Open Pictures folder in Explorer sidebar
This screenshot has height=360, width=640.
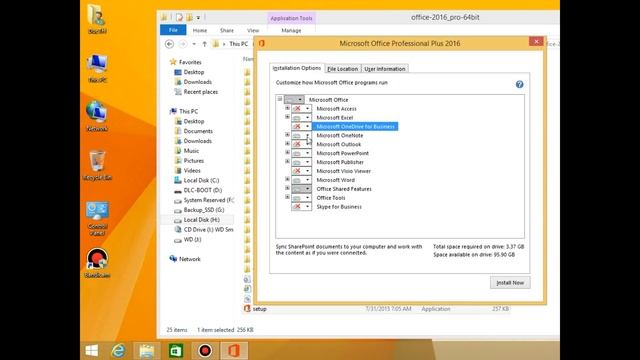[193, 161]
